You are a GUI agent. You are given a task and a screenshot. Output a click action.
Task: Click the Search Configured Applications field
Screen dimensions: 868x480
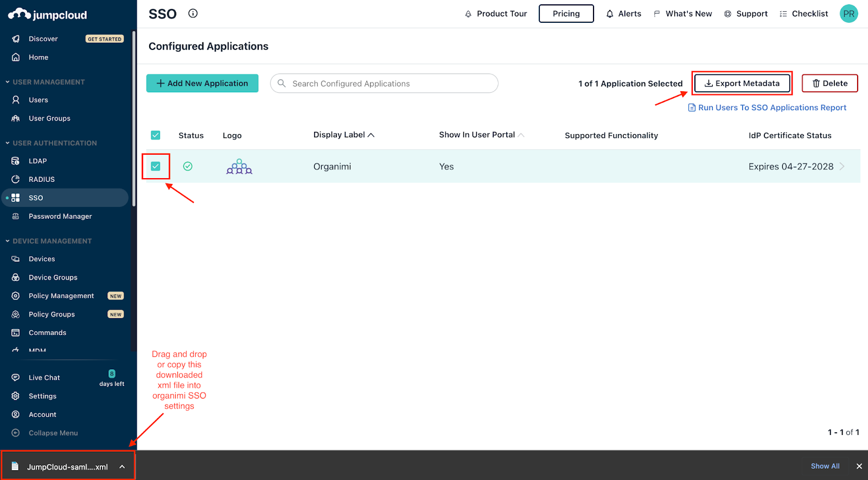pos(384,83)
